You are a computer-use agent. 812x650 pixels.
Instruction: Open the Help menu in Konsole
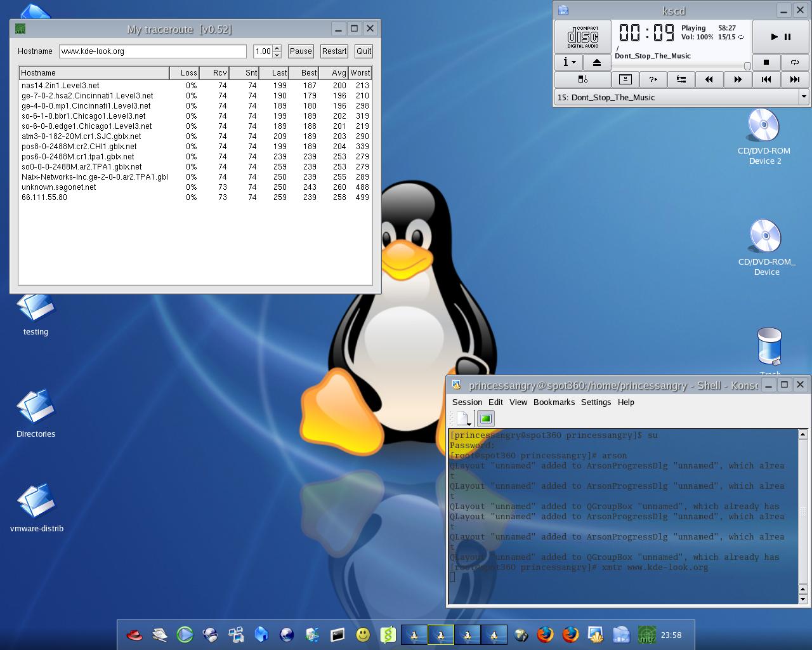coord(625,402)
